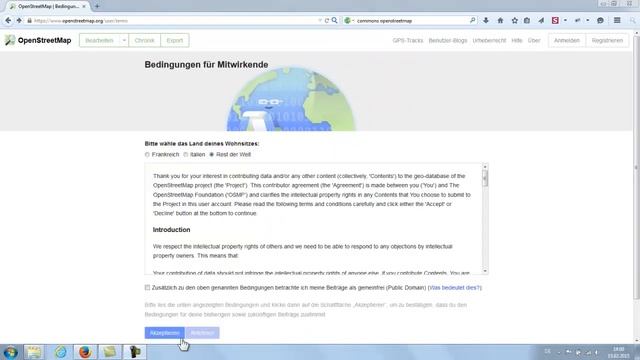This screenshot has height=360, width=640.
Task: Click the OpenStreetMap logo in the header
Action: point(38,40)
